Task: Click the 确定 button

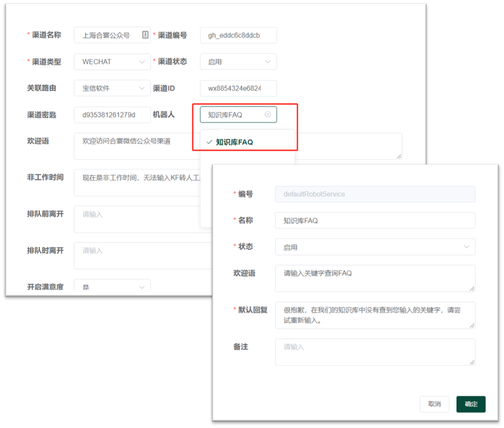Action: coord(471,404)
